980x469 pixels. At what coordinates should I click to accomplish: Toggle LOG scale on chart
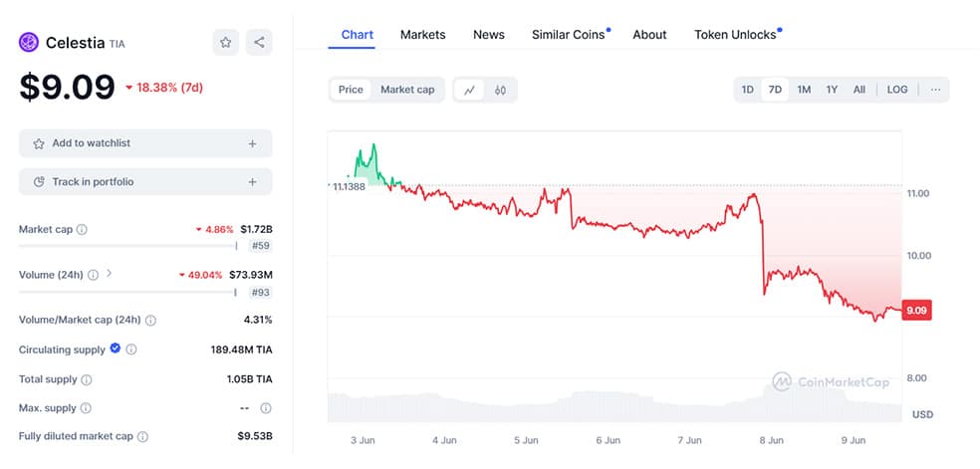pyautogui.click(x=897, y=90)
